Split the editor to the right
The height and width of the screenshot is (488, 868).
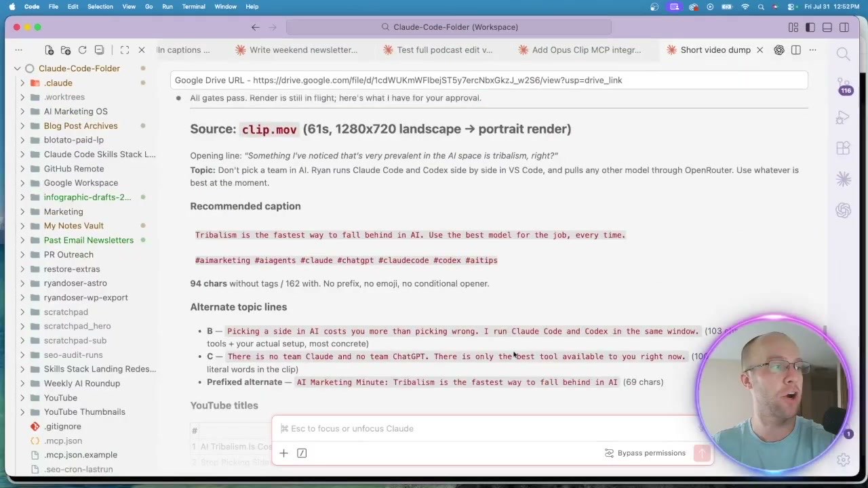click(x=796, y=50)
